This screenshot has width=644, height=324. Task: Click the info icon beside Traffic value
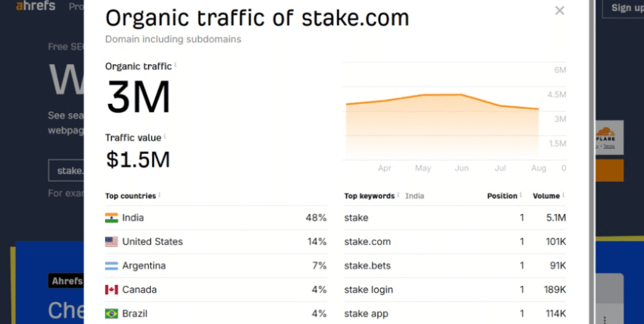tap(165, 136)
